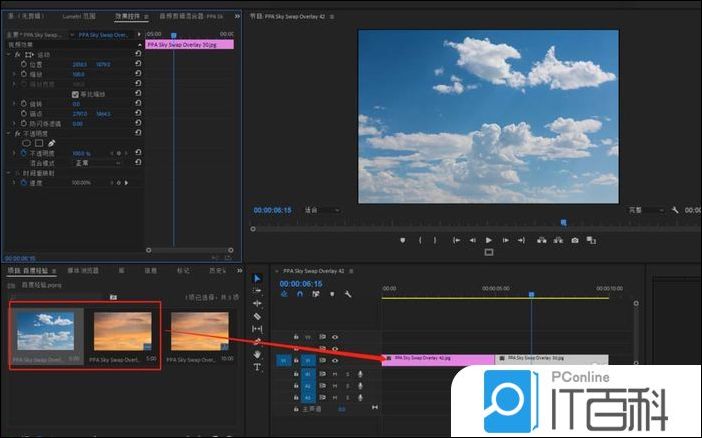Screen dimensions: 702x438
Task: Click the timeline playhead marker
Action: [531, 294]
